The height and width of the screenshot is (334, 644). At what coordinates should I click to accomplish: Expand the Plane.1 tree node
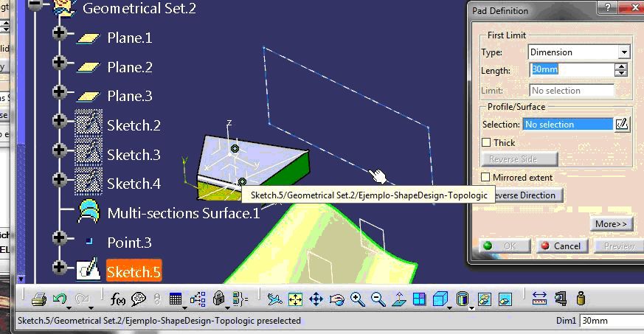[x=60, y=37]
